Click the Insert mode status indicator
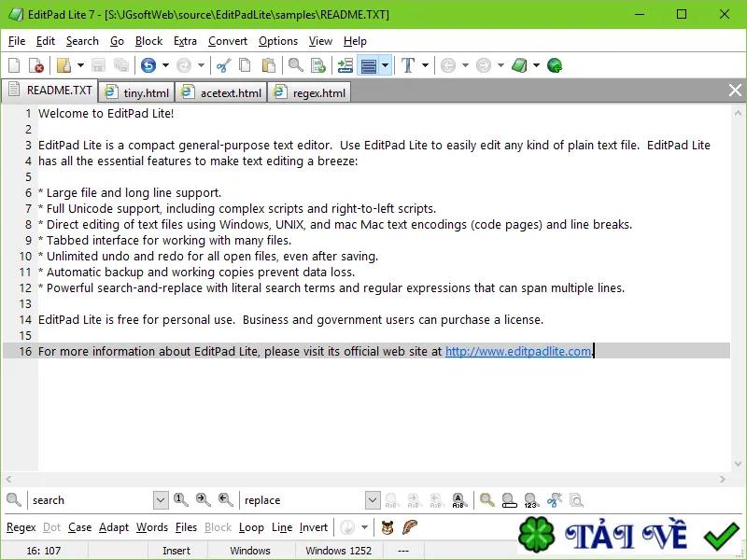Viewport: 747px width, 560px height. pos(176,551)
